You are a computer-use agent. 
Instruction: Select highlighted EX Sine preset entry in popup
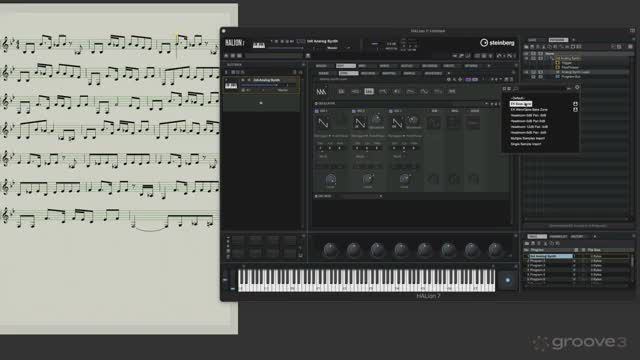point(521,104)
